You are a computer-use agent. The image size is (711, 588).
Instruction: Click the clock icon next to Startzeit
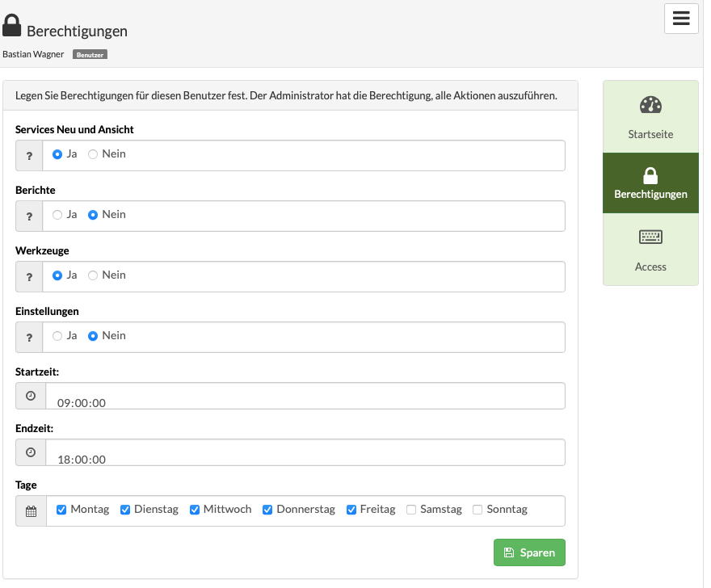click(x=31, y=396)
